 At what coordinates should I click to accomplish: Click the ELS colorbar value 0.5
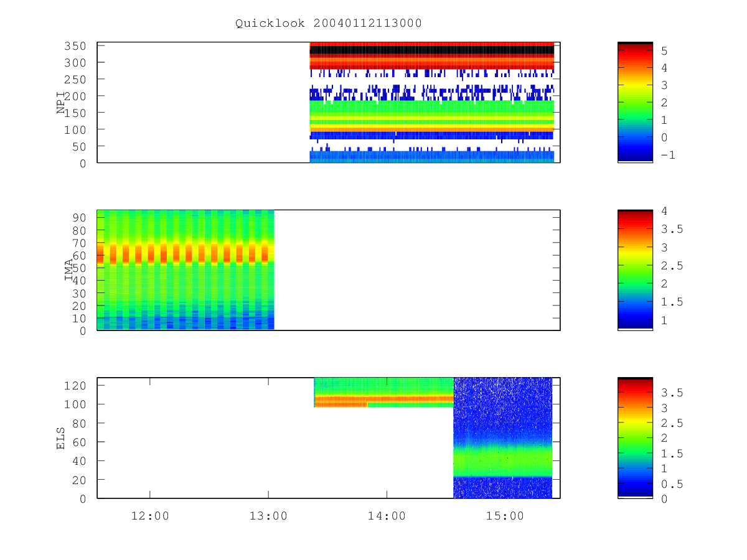[x=671, y=483]
